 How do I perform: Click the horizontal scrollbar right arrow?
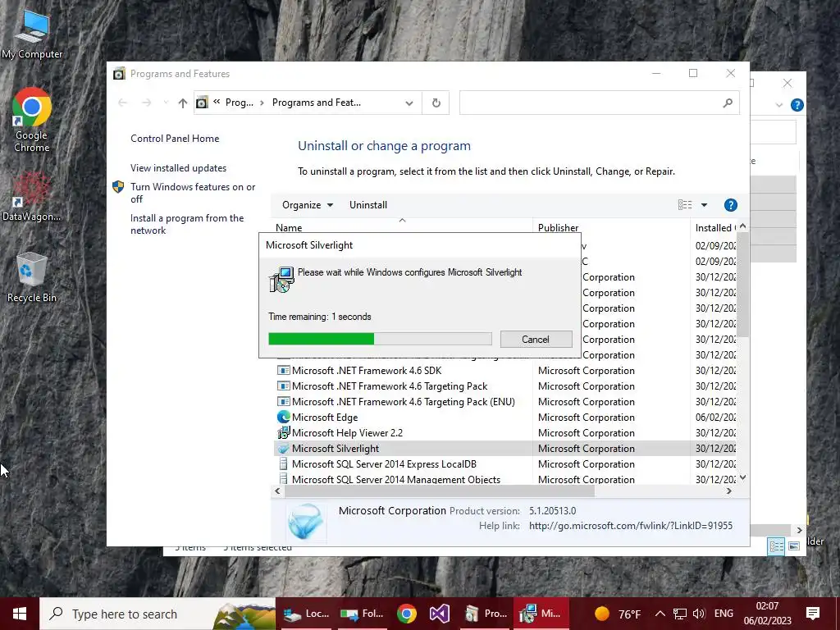[x=728, y=491]
